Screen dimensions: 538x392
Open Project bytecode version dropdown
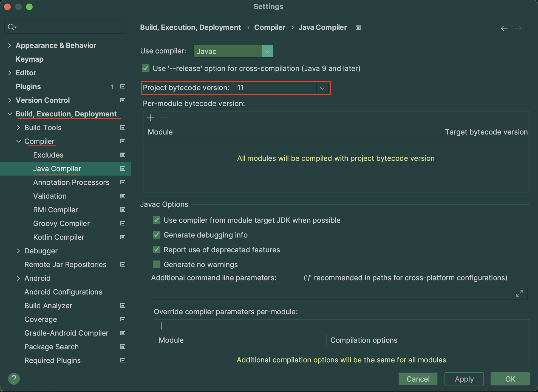[322, 88]
